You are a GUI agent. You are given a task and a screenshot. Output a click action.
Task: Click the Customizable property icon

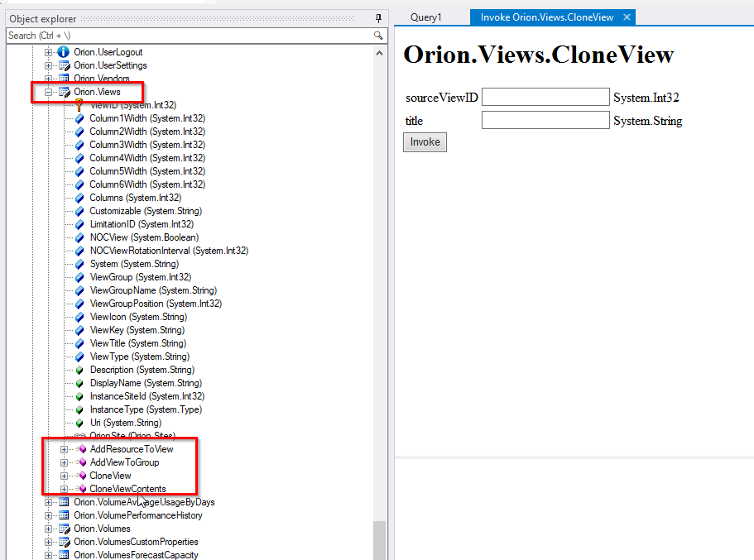79,211
